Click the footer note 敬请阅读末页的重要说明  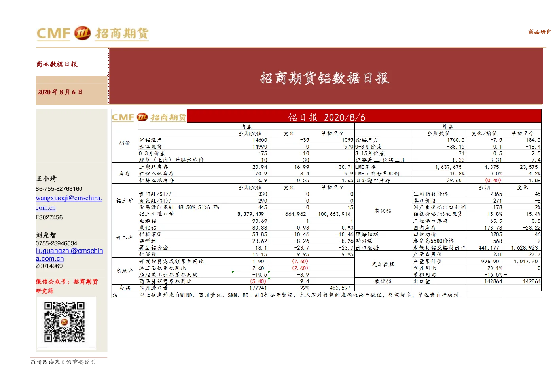point(63,362)
